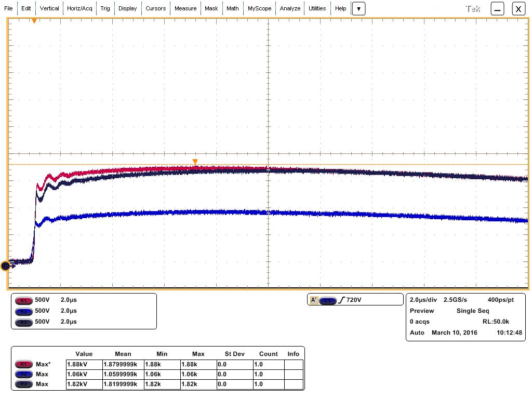Click the R3 badge in the scale readout
This screenshot has width=532, height=399.
22,322
